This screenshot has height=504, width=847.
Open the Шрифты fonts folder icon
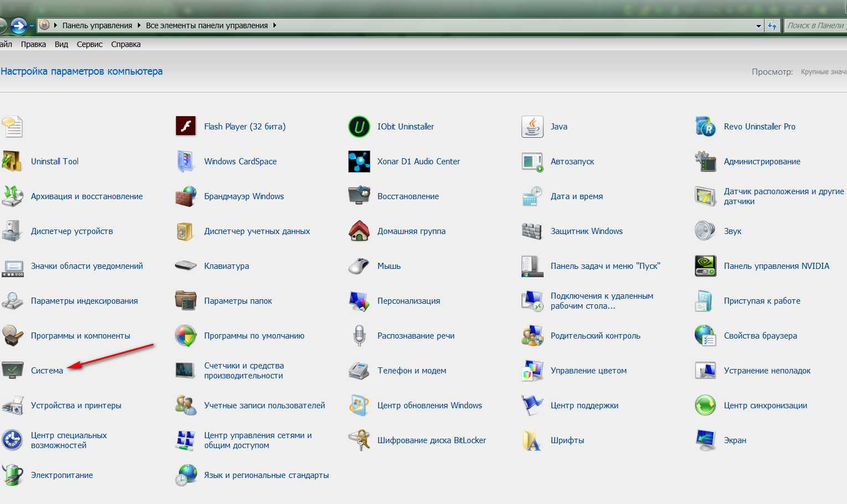(532, 440)
